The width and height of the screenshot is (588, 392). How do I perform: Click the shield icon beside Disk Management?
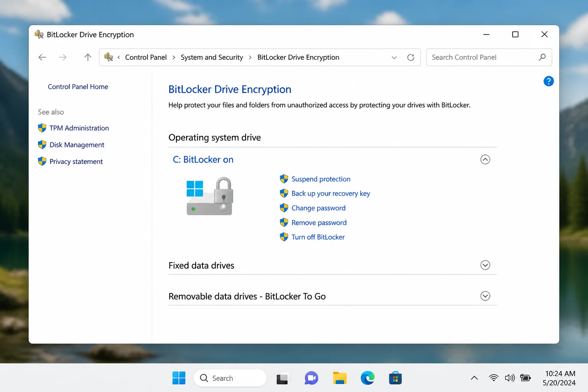click(x=42, y=145)
